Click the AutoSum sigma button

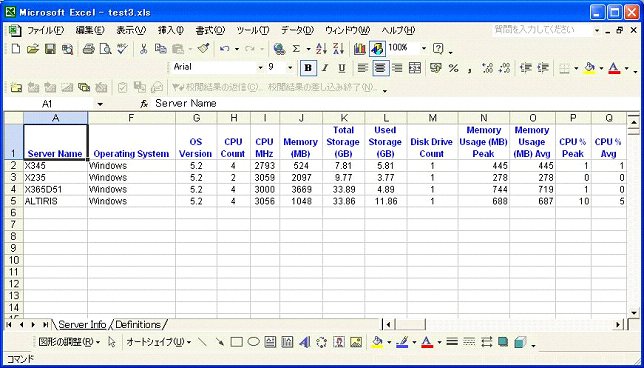296,49
